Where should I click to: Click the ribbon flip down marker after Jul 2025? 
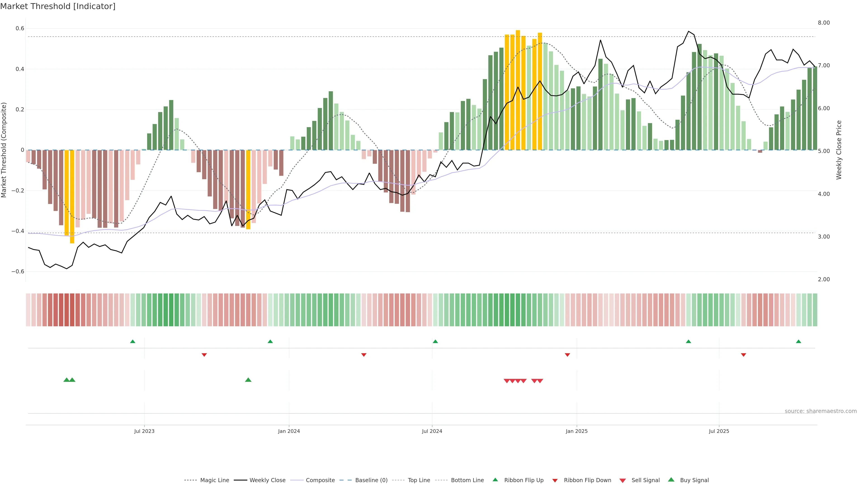pos(743,355)
